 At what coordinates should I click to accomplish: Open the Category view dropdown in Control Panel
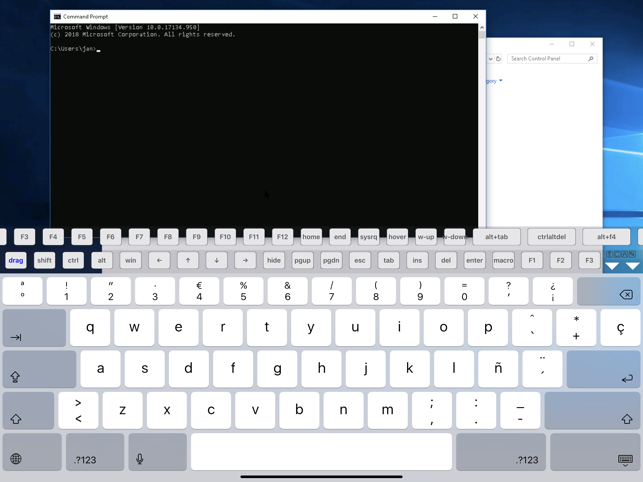(494, 81)
